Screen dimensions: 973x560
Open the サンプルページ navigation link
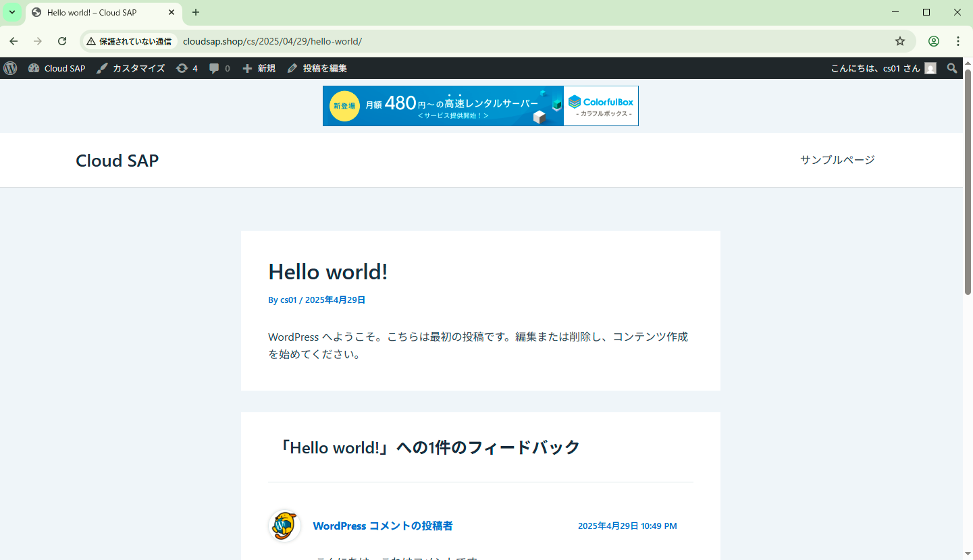click(x=837, y=160)
